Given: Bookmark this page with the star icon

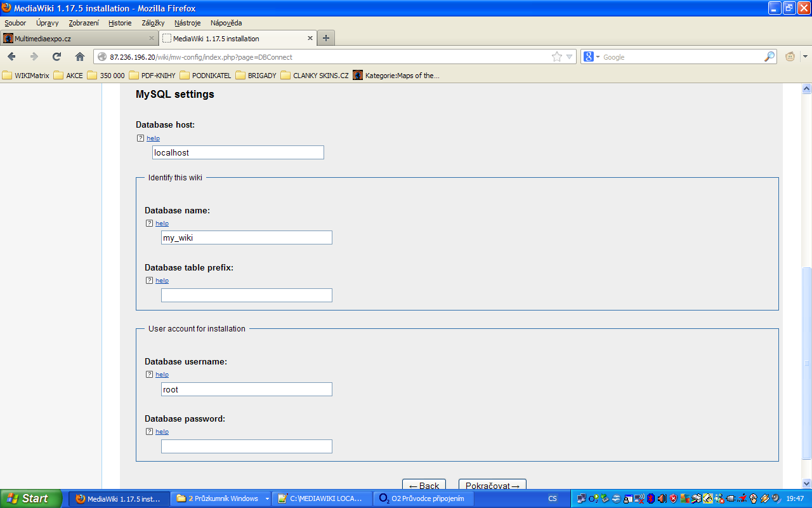Looking at the screenshot, I should [556, 57].
